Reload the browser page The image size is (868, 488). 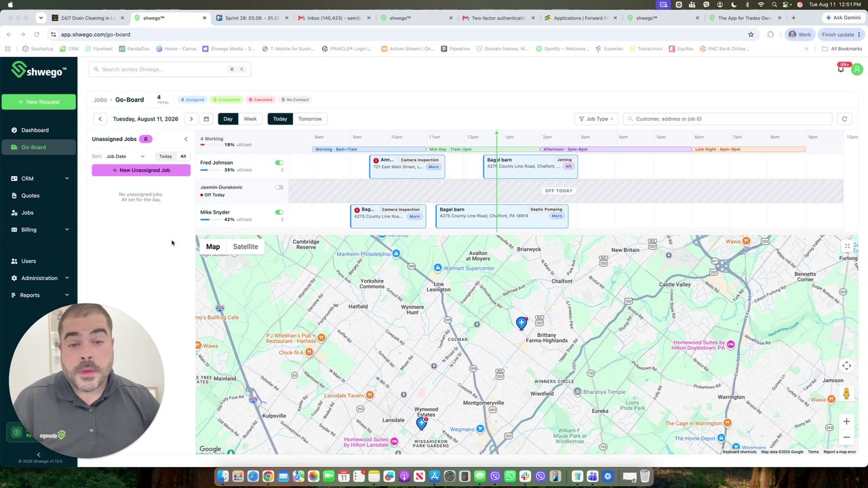(37, 35)
